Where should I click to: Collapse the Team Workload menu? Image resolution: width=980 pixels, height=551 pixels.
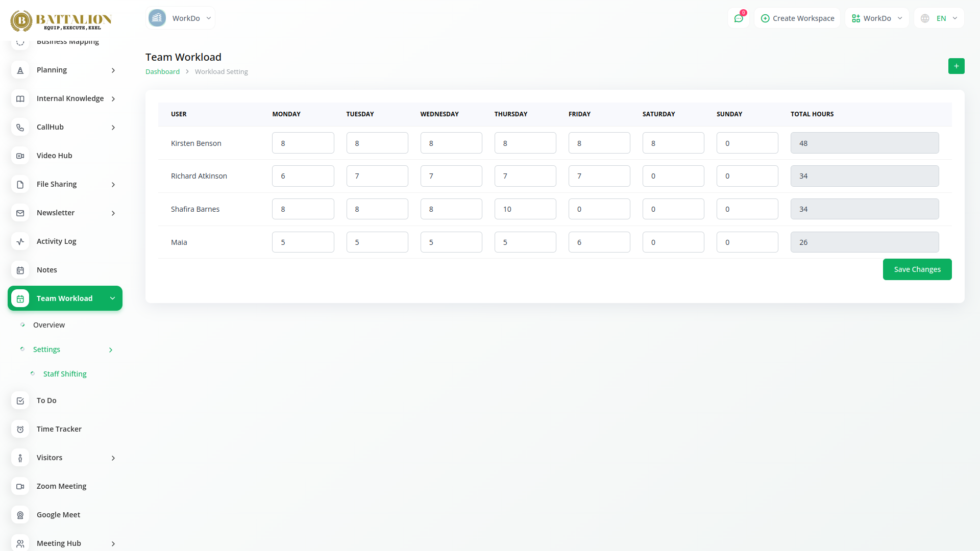pos(112,298)
